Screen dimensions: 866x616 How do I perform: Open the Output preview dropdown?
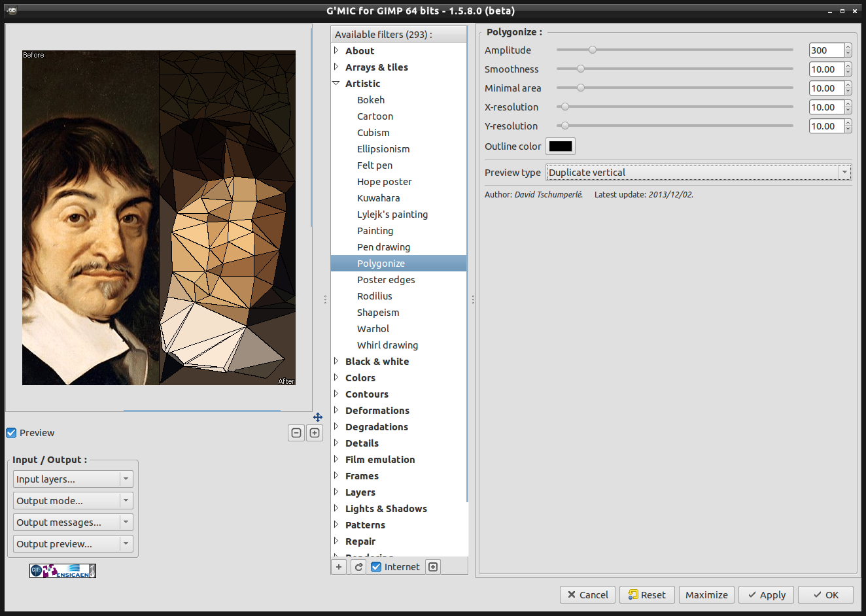point(73,544)
